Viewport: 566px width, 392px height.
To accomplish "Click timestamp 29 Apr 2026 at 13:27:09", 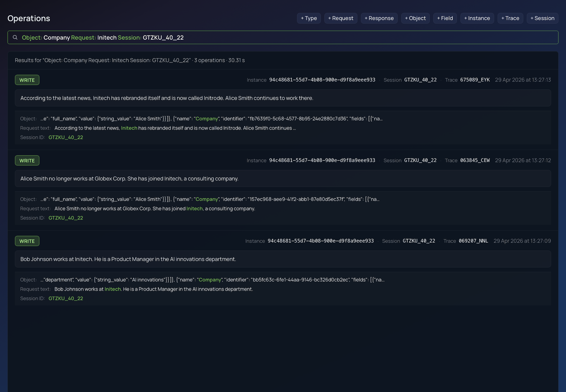I will (x=522, y=241).
